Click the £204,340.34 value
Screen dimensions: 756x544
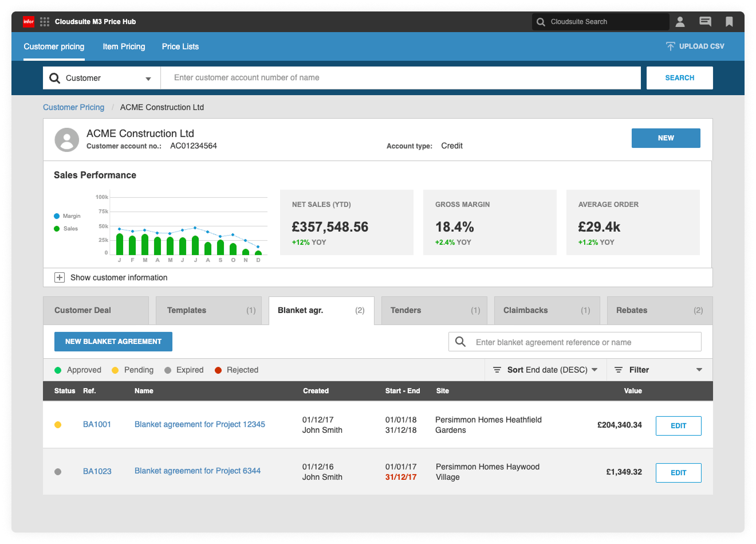point(620,425)
